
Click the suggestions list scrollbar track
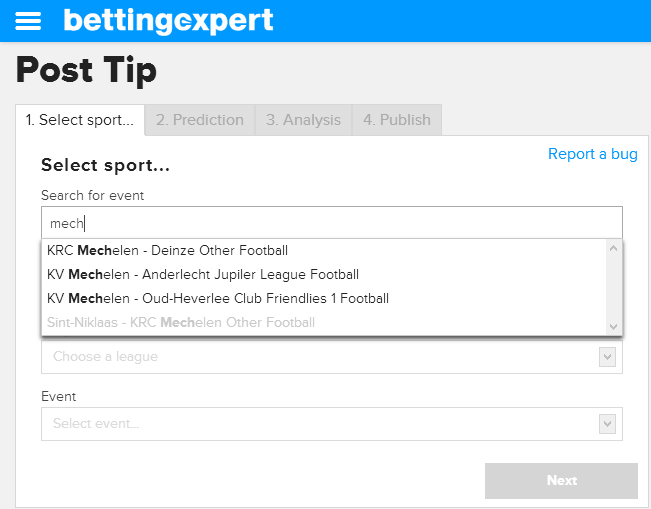click(613, 288)
